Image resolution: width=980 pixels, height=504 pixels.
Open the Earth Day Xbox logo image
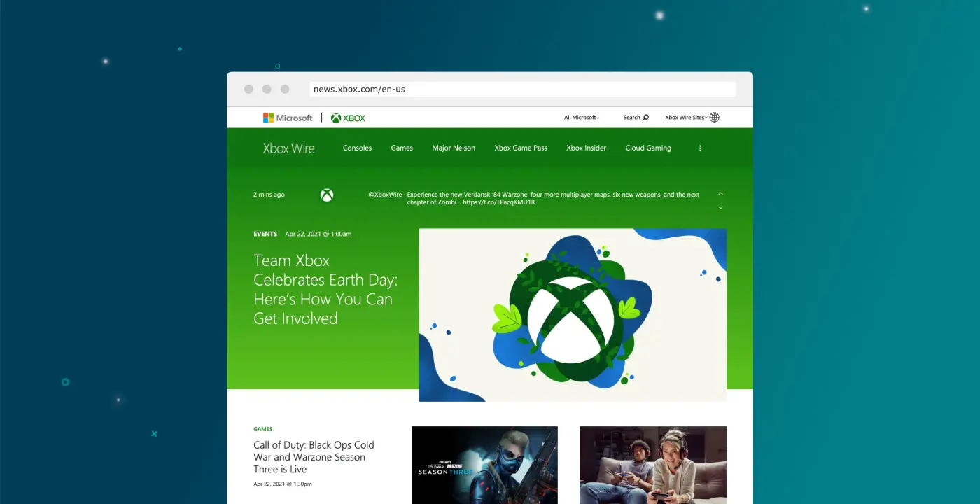[573, 315]
